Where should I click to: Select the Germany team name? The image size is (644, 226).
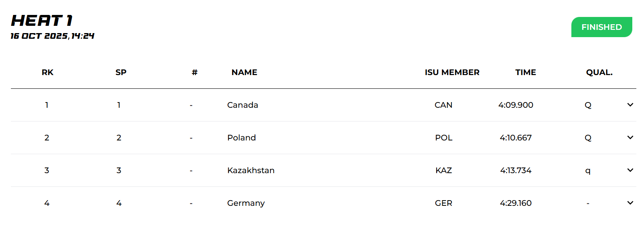246,203
